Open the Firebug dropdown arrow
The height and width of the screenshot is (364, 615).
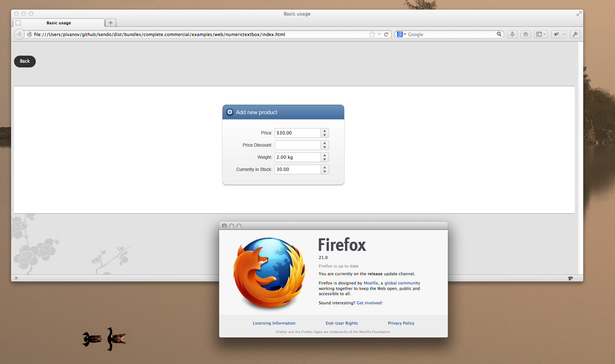coord(564,34)
